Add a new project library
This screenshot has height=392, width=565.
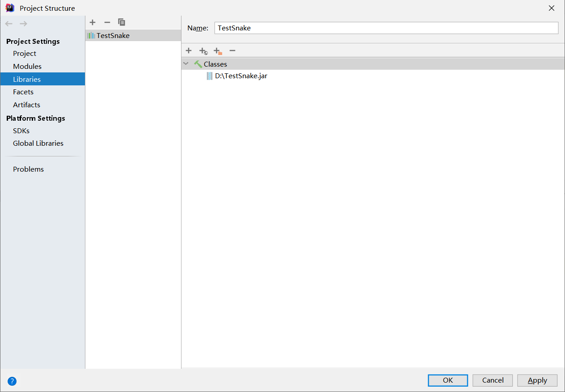click(93, 22)
